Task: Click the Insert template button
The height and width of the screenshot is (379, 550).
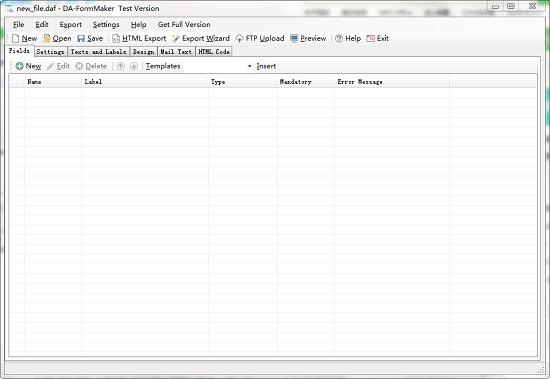Action: click(266, 66)
